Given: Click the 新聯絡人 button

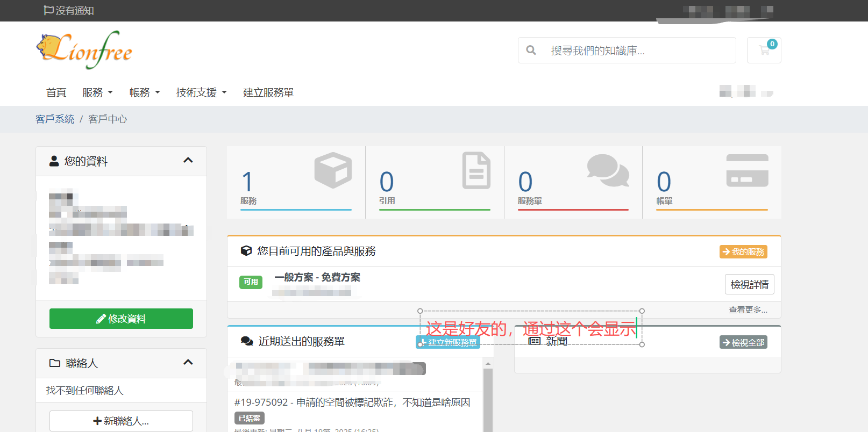Looking at the screenshot, I should 121,421.
